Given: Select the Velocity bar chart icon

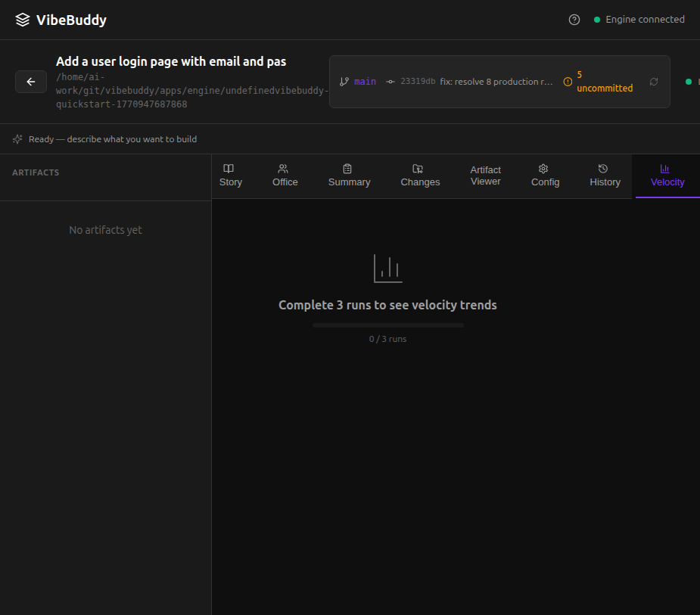Looking at the screenshot, I should point(667,169).
